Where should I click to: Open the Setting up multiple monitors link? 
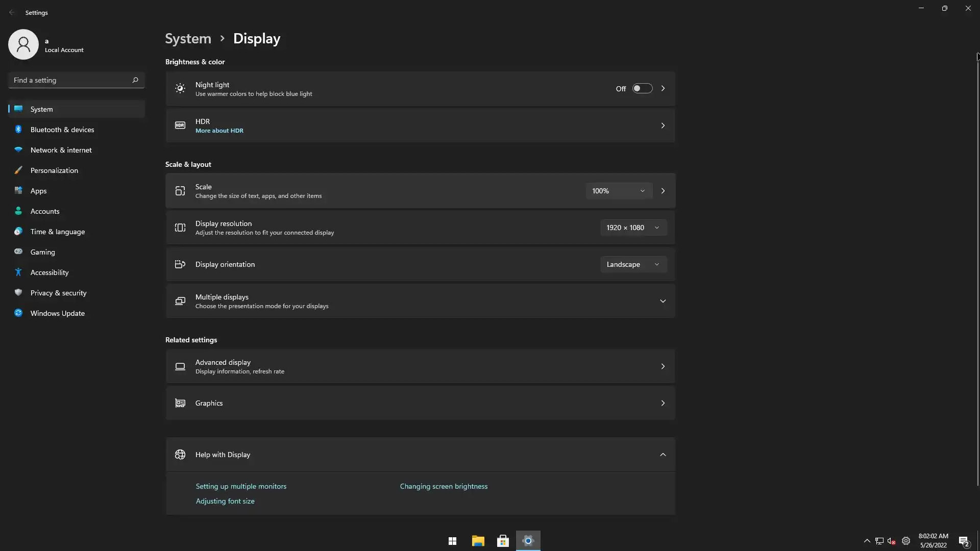click(241, 486)
